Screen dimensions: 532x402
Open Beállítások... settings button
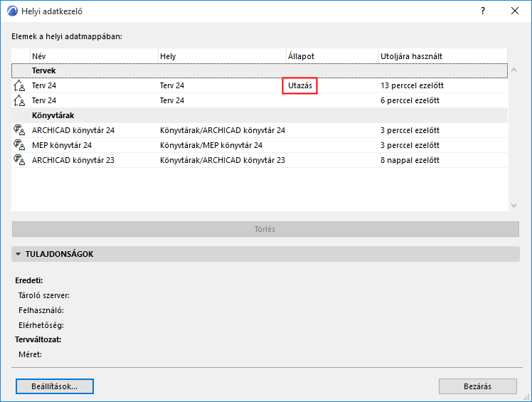[55, 386]
